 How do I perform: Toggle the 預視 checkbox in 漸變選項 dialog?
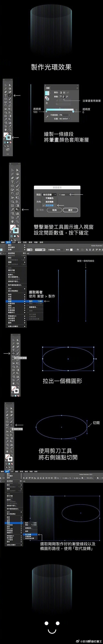[x=38, y=210]
